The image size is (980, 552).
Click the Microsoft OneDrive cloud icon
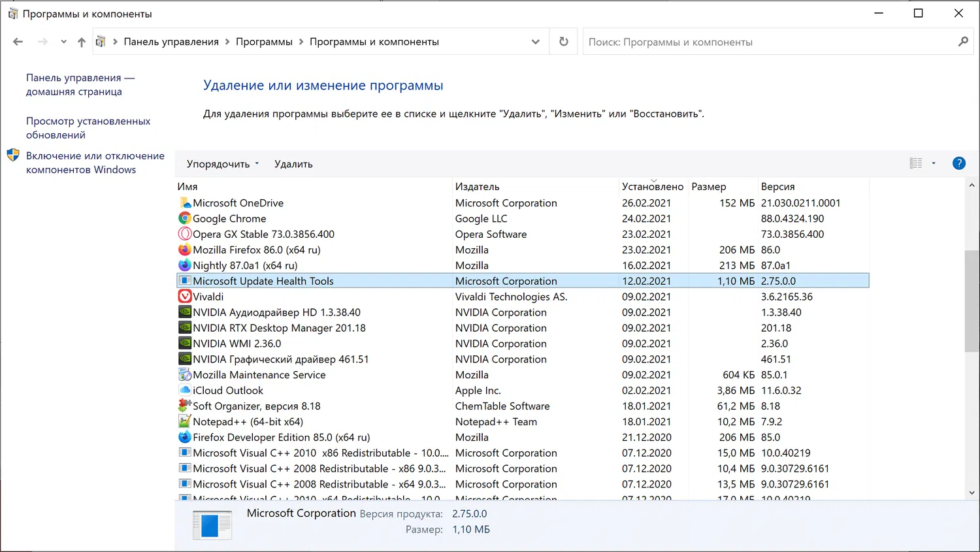pyautogui.click(x=185, y=203)
